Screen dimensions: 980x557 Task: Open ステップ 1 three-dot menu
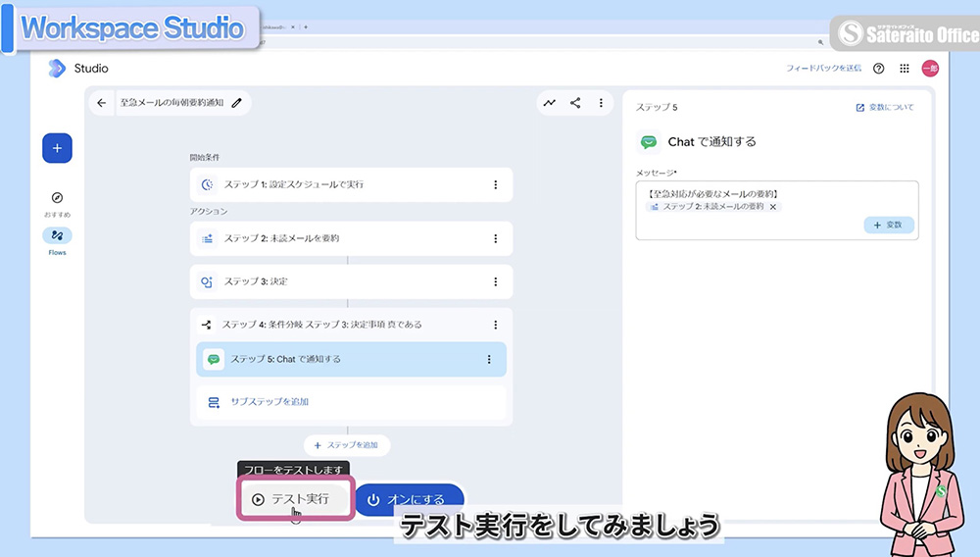click(496, 184)
